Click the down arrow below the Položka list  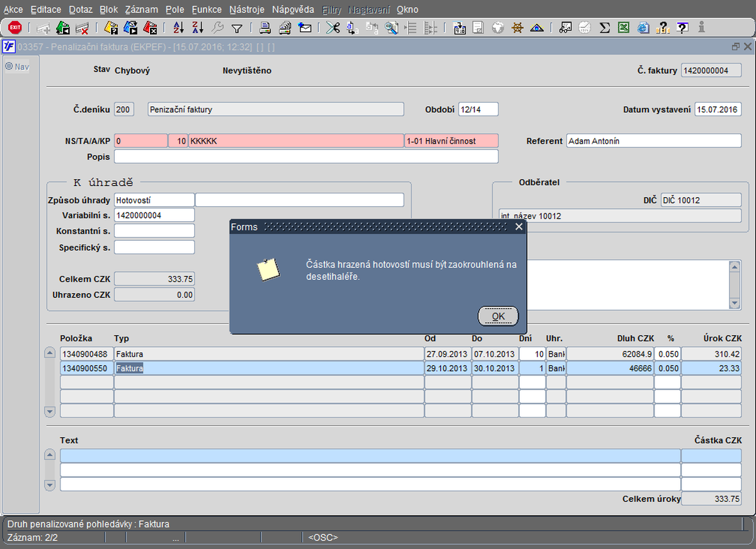click(50, 411)
